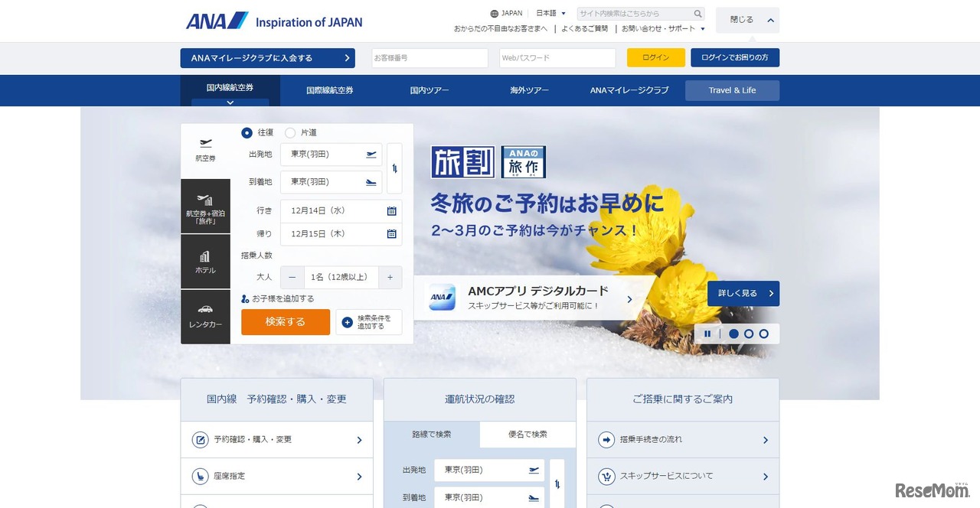The image size is (980, 508).
Task: Click 旅割 campaign badge on banner
Action: (x=463, y=162)
